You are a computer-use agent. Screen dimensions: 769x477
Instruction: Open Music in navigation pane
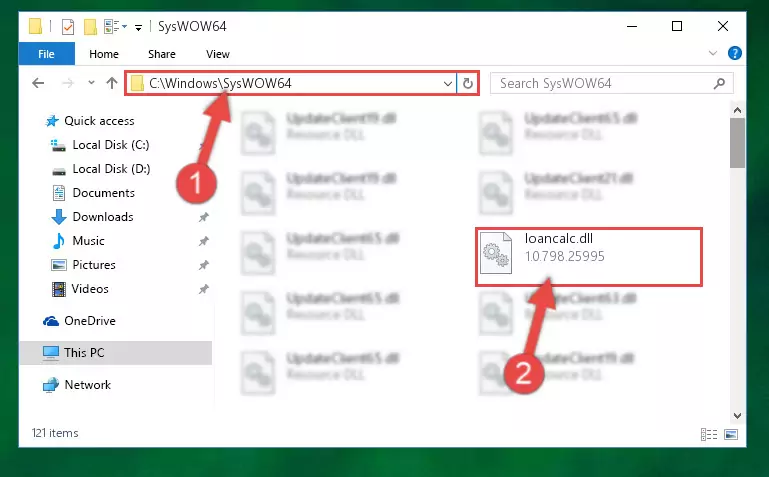point(88,241)
